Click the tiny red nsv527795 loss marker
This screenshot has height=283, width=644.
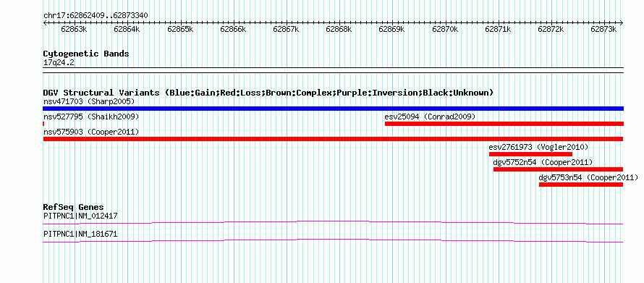point(43,124)
